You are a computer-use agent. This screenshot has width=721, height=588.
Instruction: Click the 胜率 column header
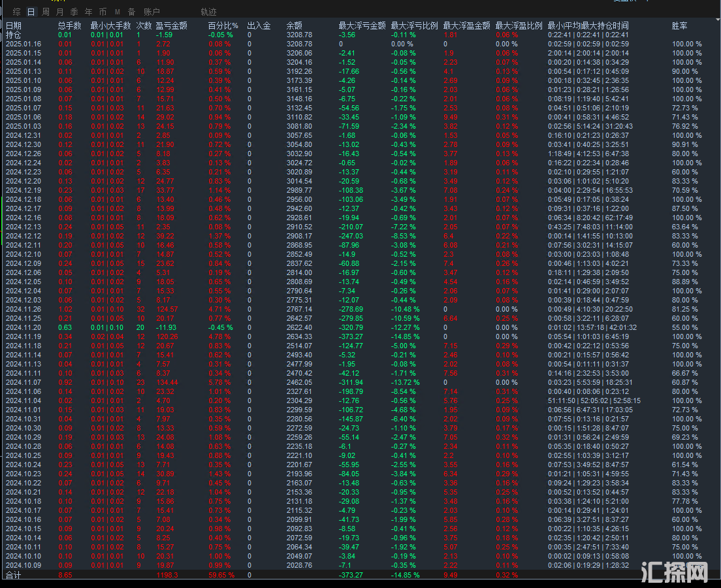point(679,25)
